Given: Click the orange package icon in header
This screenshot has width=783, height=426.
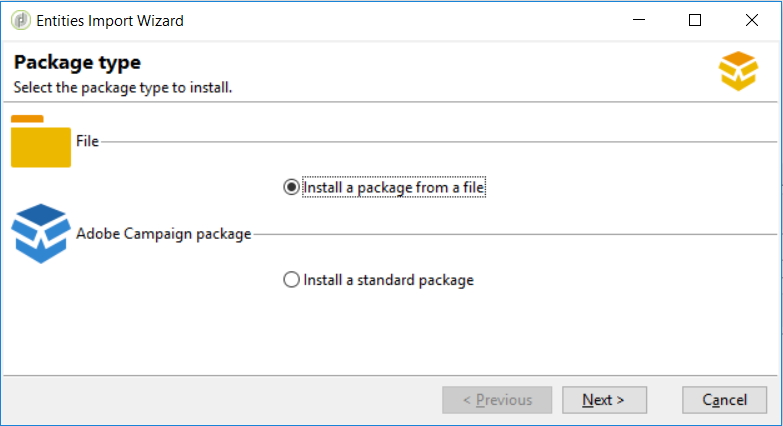Looking at the screenshot, I should tap(738, 72).
